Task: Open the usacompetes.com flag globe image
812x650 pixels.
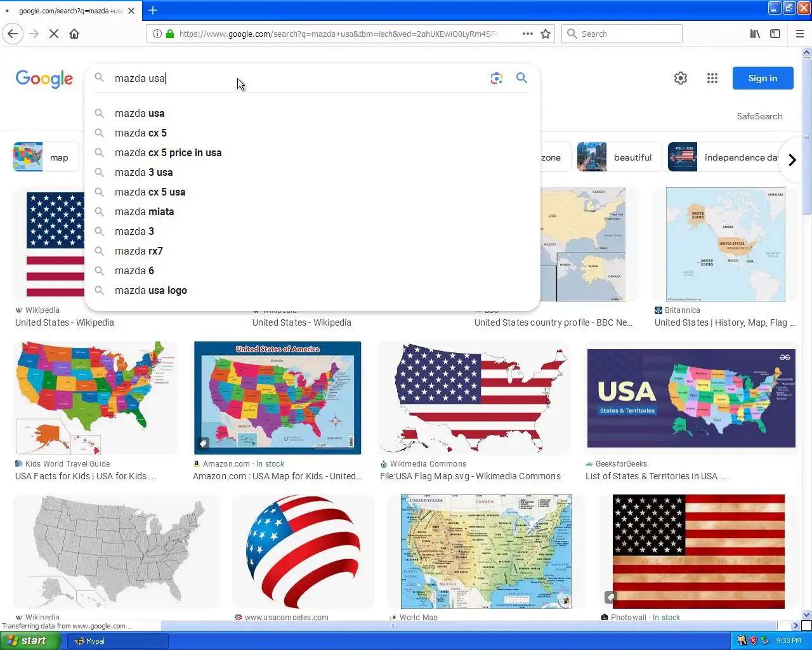Action: pyautogui.click(x=303, y=551)
